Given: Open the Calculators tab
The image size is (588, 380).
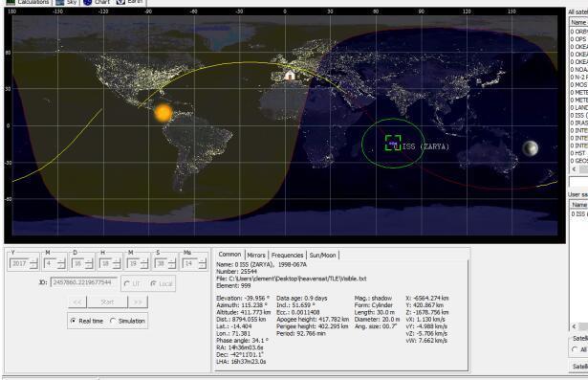Looking at the screenshot, I should click(x=28, y=2).
